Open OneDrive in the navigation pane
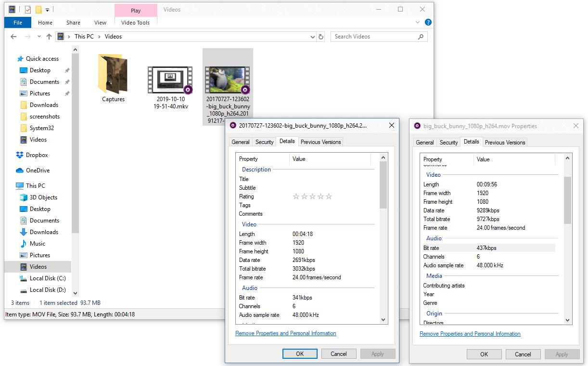The width and height of the screenshot is (588, 366). point(38,170)
